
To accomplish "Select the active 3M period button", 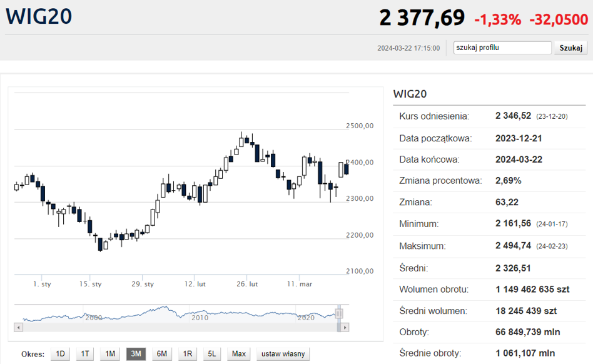I will coord(136,354).
